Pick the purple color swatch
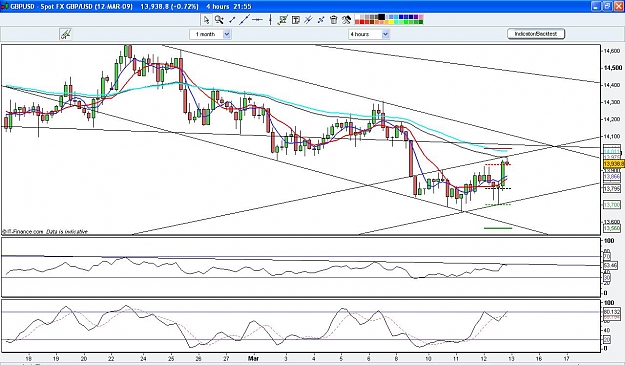This screenshot has width=625, height=365. 416,17
